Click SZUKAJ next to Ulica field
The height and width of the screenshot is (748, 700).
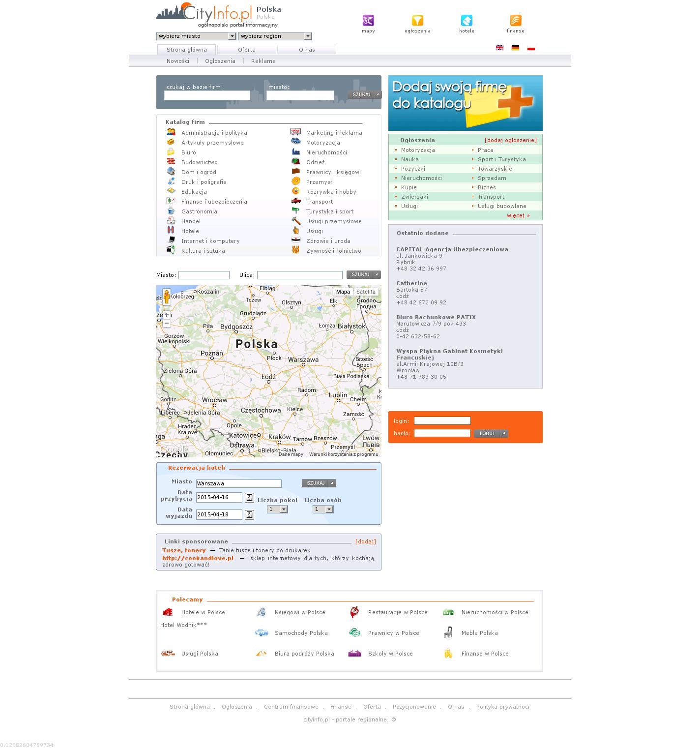pos(364,274)
